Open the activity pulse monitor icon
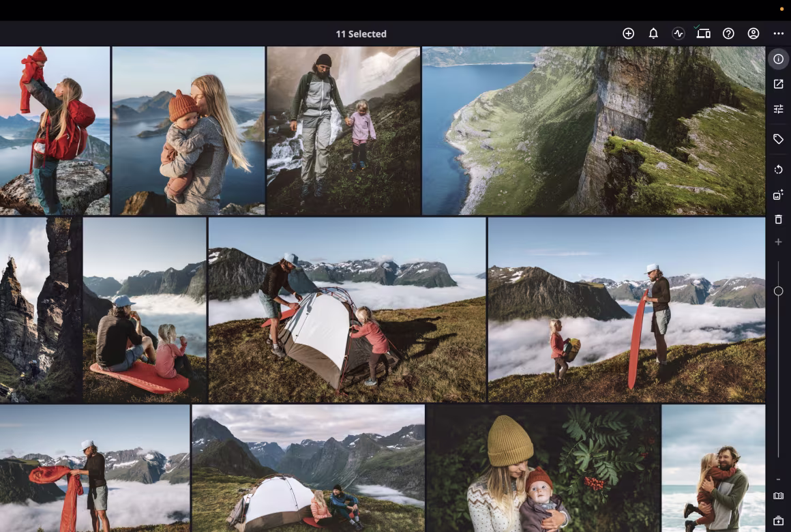791x532 pixels. (678, 33)
